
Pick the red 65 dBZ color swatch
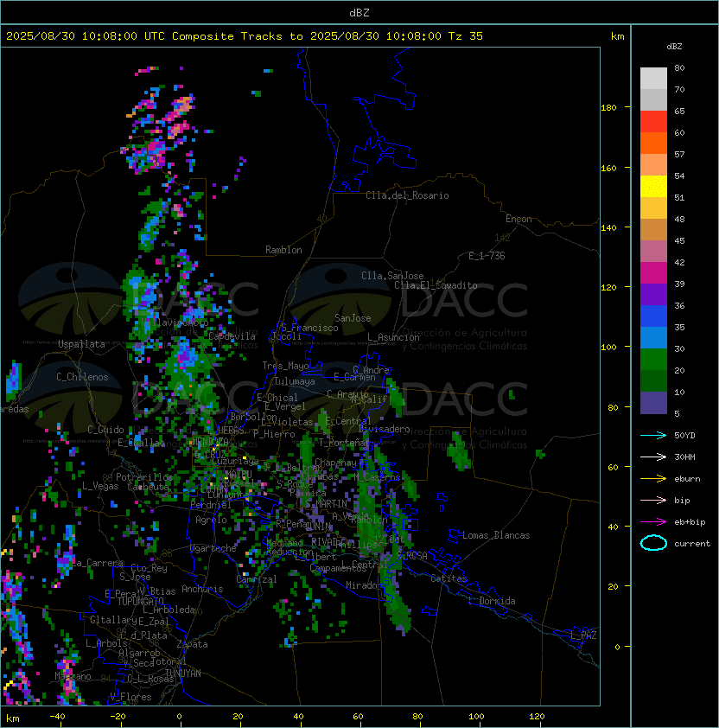pos(653,122)
